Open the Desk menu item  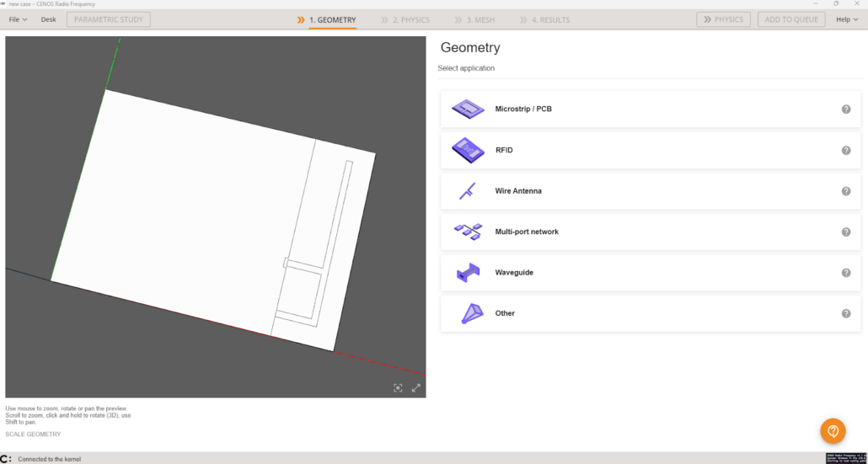click(x=49, y=19)
